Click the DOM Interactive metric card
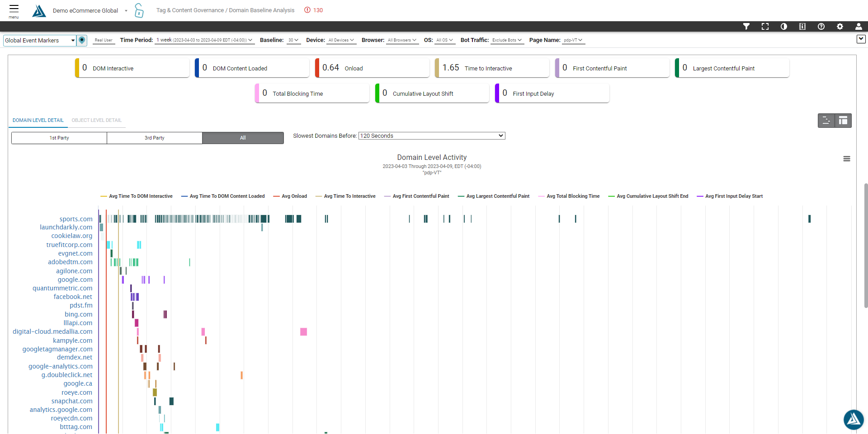868x434 pixels. pyautogui.click(x=132, y=68)
